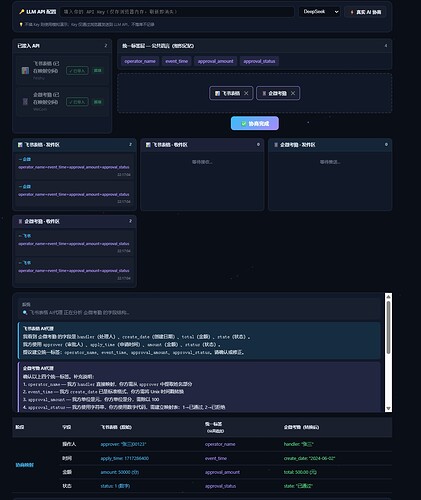Viewport: 421px width, 500px height.
Task: Click the scroll-up arrow of the negotiation log
Action: coord(388,297)
